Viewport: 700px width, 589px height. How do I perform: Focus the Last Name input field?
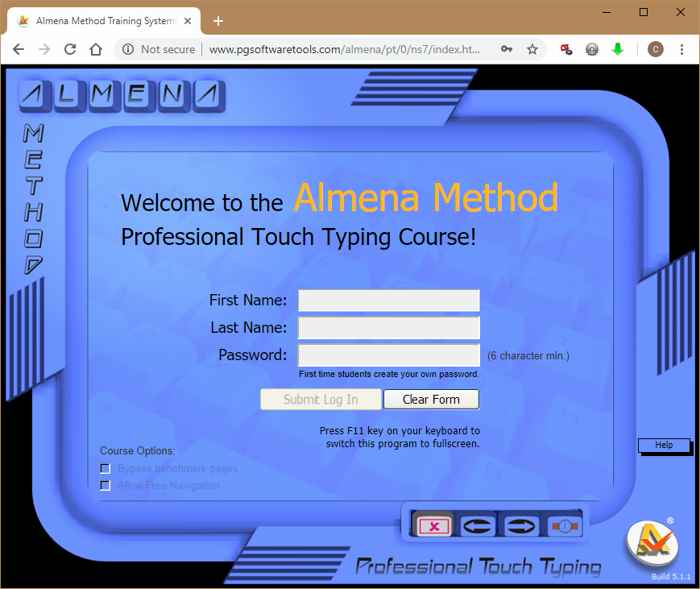pos(389,328)
